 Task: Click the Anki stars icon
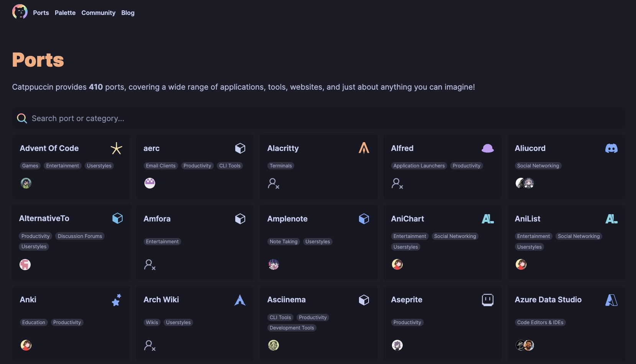(x=116, y=300)
